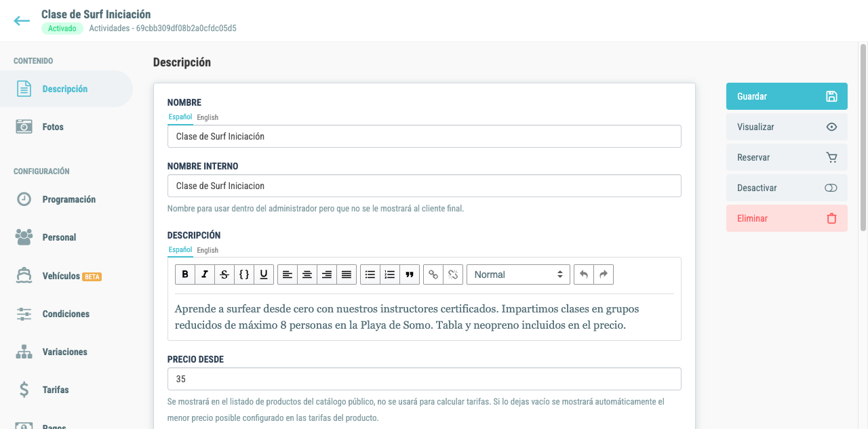
Task: Insert a numbered list
Action: (x=390, y=274)
